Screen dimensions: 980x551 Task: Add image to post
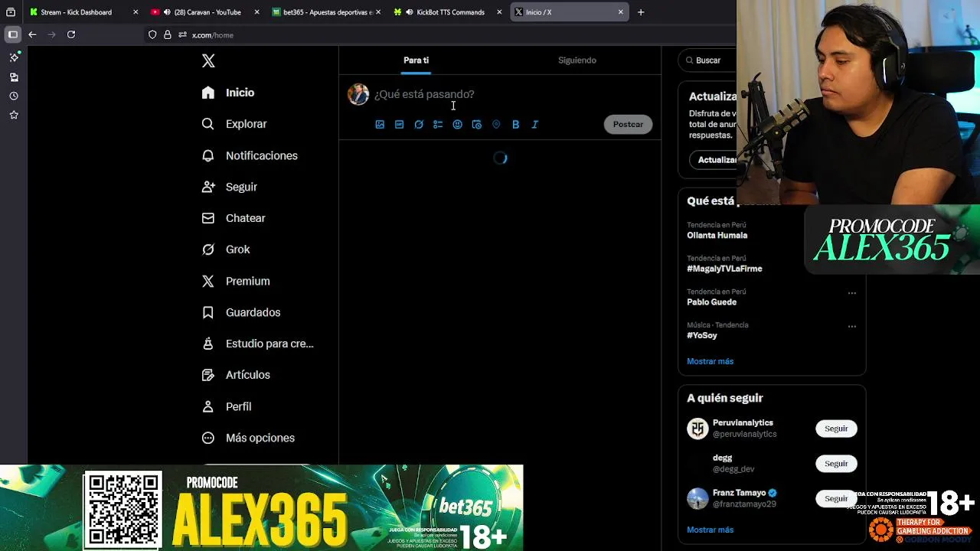[380, 124]
